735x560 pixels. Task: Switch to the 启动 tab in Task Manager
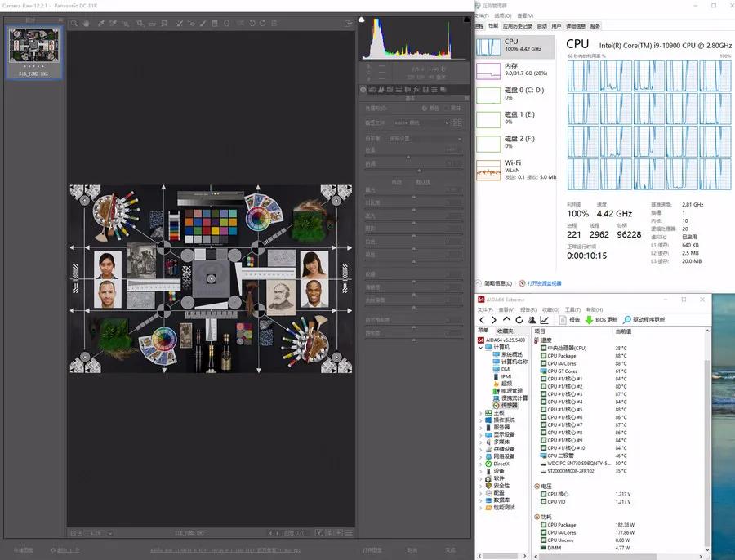543,26
